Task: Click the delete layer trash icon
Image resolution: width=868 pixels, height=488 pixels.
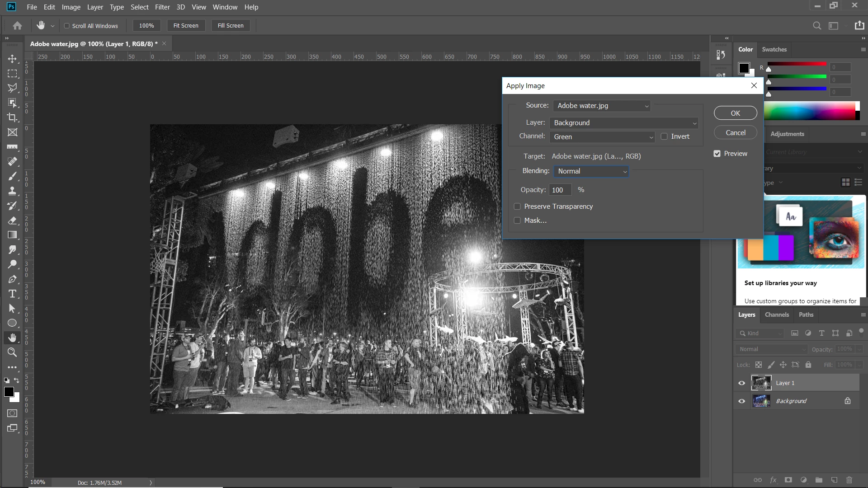Action: [849, 480]
